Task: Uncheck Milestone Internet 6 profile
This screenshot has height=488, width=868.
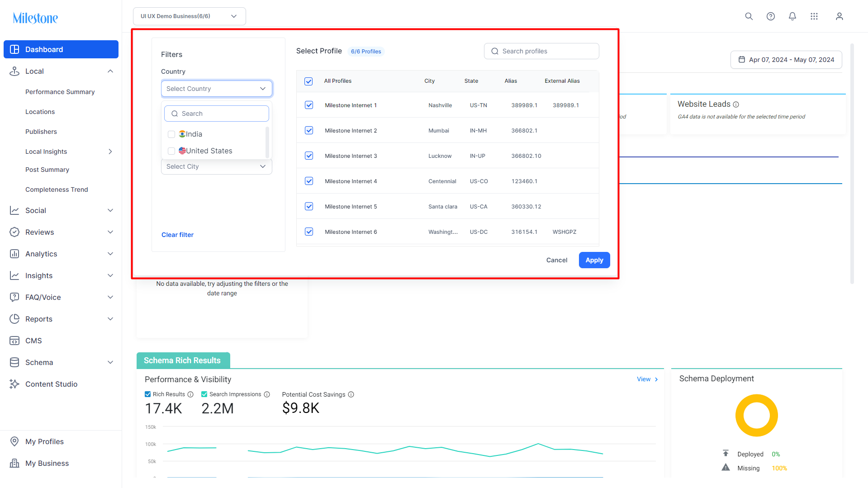Action: coord(309,232)
